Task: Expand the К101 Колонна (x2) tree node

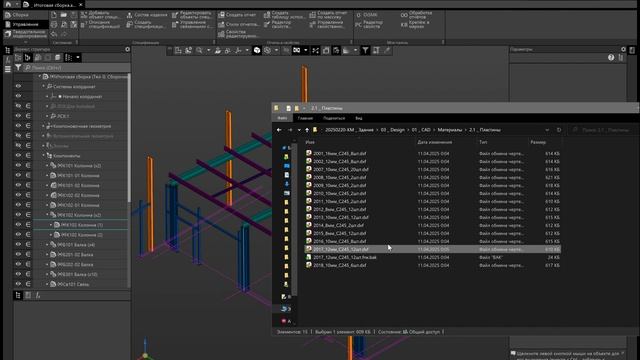Action: coord(47,165)
